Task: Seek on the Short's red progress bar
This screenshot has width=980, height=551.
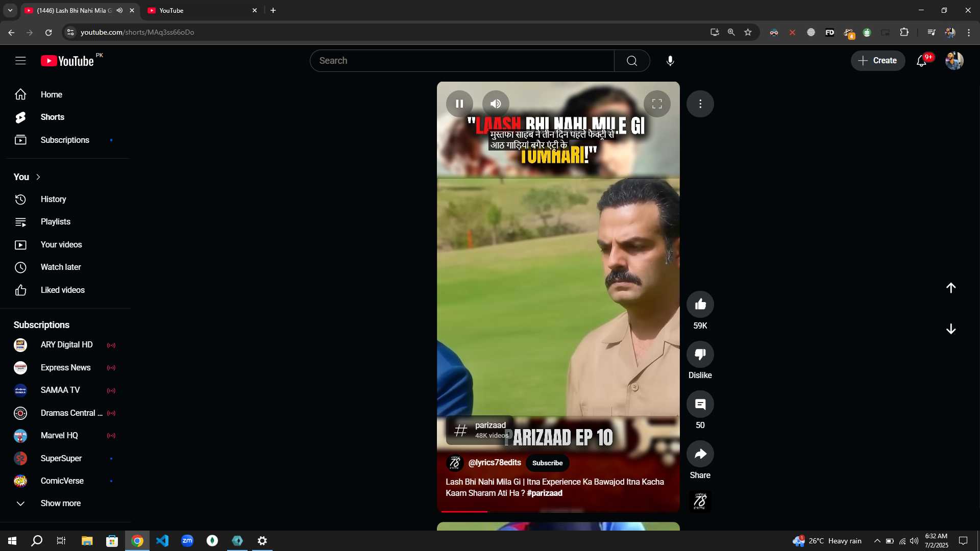Action: [x=558, y=511]
